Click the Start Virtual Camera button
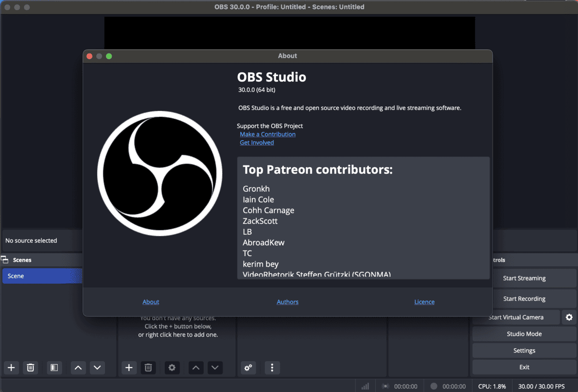This screenshot has width=578, height=392. tap(516, 317)
